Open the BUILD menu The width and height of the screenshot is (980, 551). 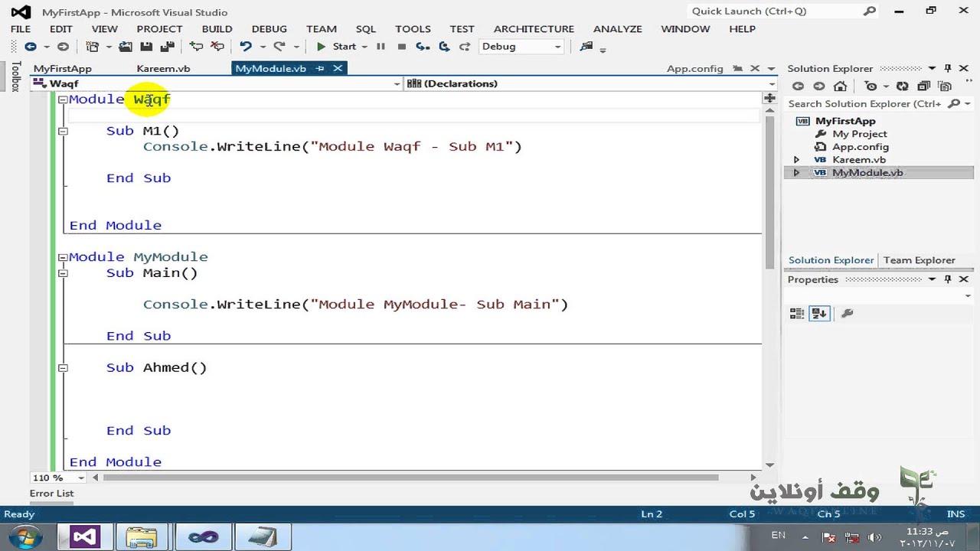pos(217,29)
